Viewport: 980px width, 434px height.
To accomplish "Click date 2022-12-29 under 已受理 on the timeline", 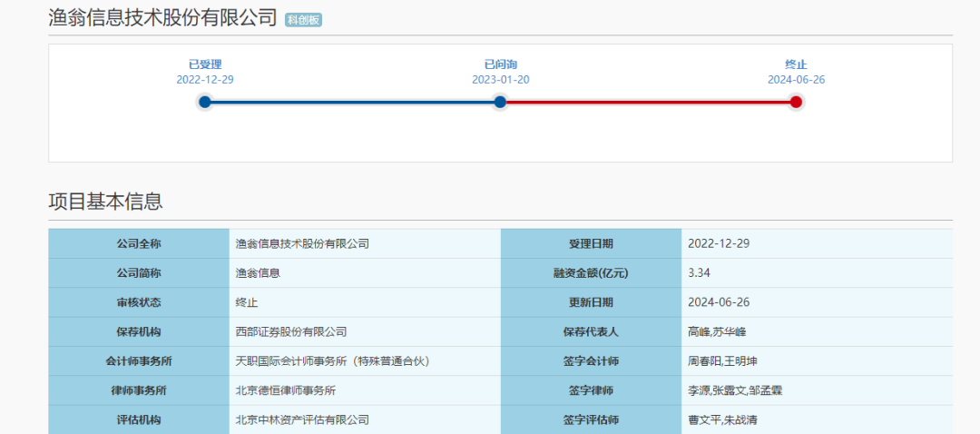I will pyautogui.click(x=205, y=79).
